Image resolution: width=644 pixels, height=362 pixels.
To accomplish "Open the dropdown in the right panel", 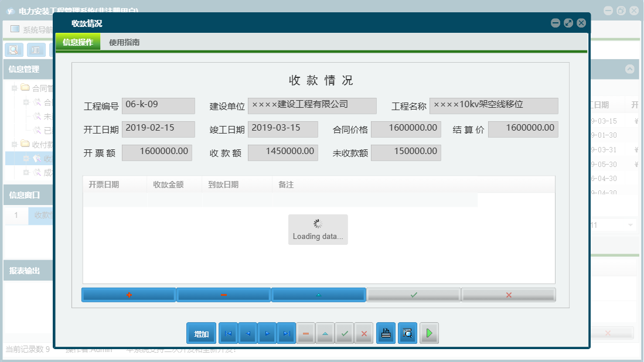I will click(x=631, y=224).
